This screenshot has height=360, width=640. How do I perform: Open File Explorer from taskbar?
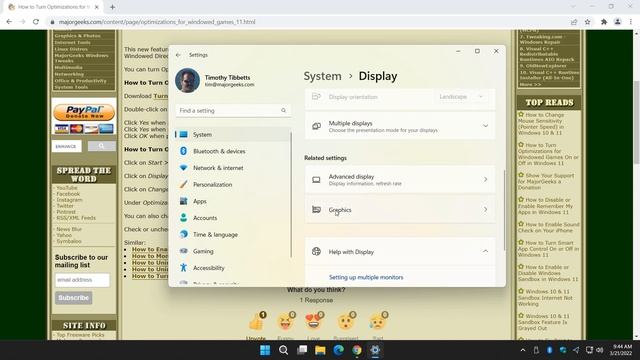pyautogui.click(x=320, y=350)
